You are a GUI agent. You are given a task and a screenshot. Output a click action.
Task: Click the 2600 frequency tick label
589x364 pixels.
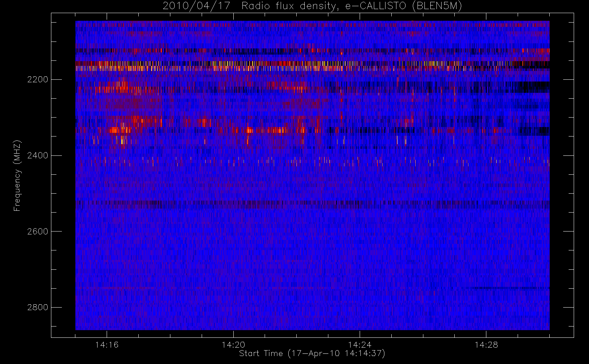click(x=37, y=232)
